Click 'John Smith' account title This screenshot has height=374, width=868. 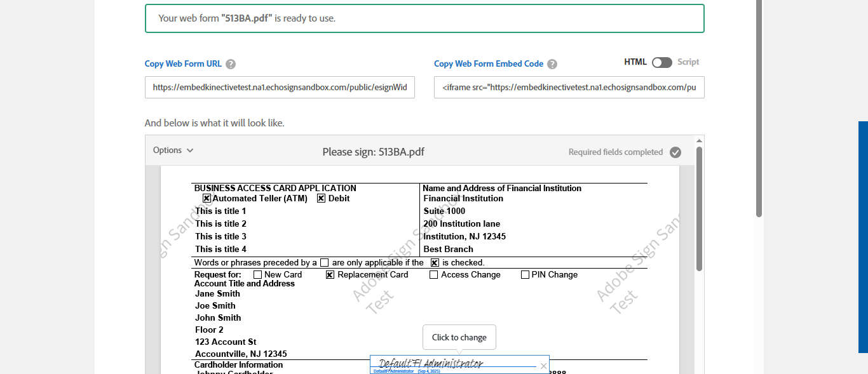click(218, 317)
